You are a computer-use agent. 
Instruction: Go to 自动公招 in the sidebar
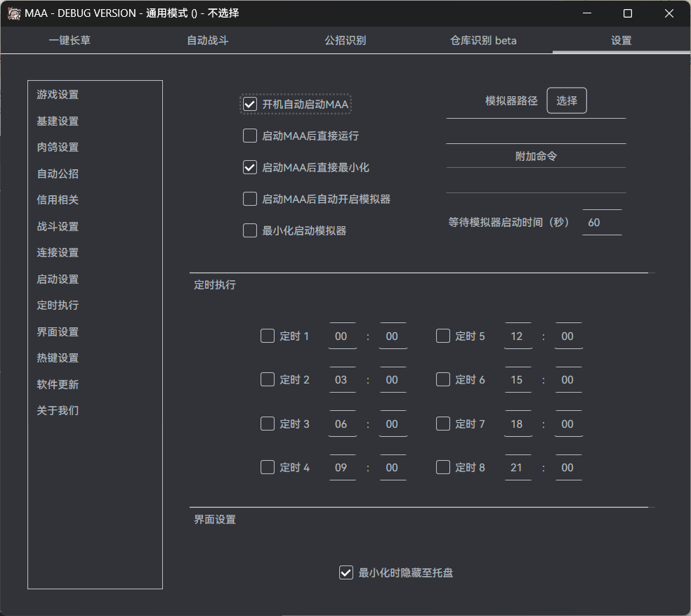pyautogui.click(x=58, y=173)
